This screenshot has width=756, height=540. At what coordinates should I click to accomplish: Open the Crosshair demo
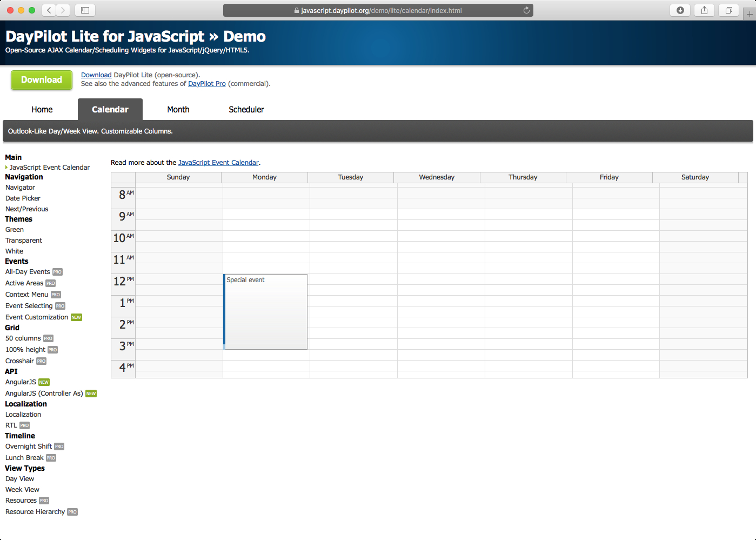(x=19, y=361)
